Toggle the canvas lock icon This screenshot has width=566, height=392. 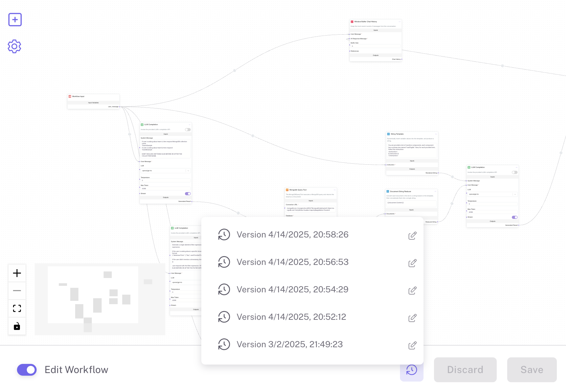pyautogui.click(x=17, y=326)
